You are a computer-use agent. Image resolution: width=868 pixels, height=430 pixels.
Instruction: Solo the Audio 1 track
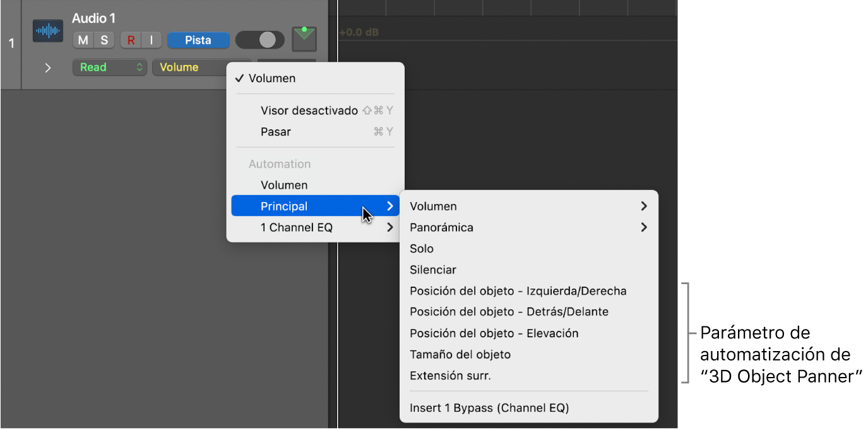point(104,40)
